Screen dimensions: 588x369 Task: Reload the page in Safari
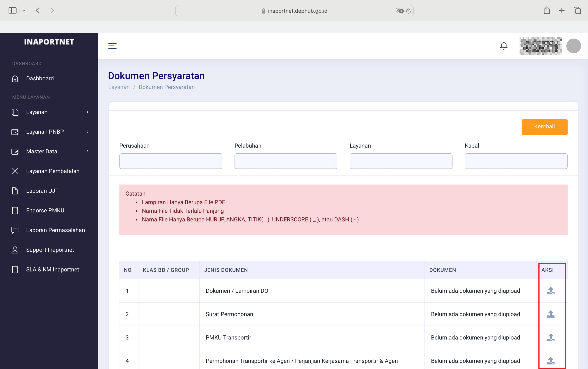(408, 11)
